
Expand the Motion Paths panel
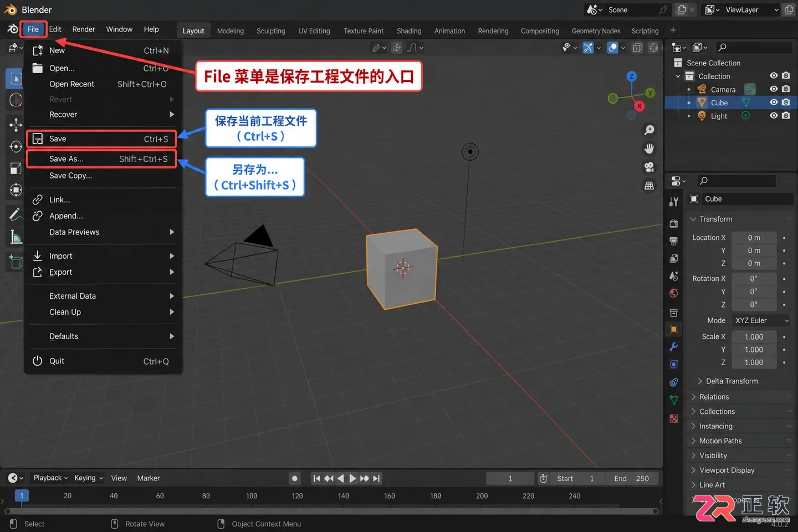pyautogui.click(x=720, y=441)
